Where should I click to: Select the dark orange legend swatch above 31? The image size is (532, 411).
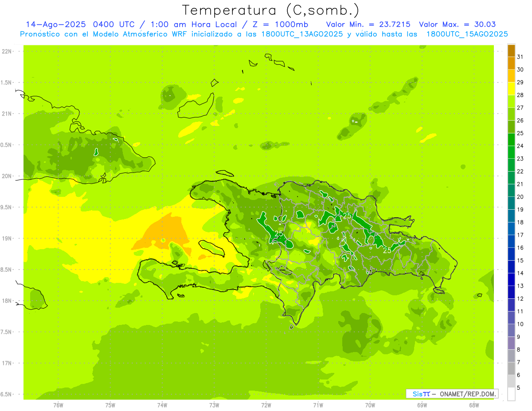point(511,51)
